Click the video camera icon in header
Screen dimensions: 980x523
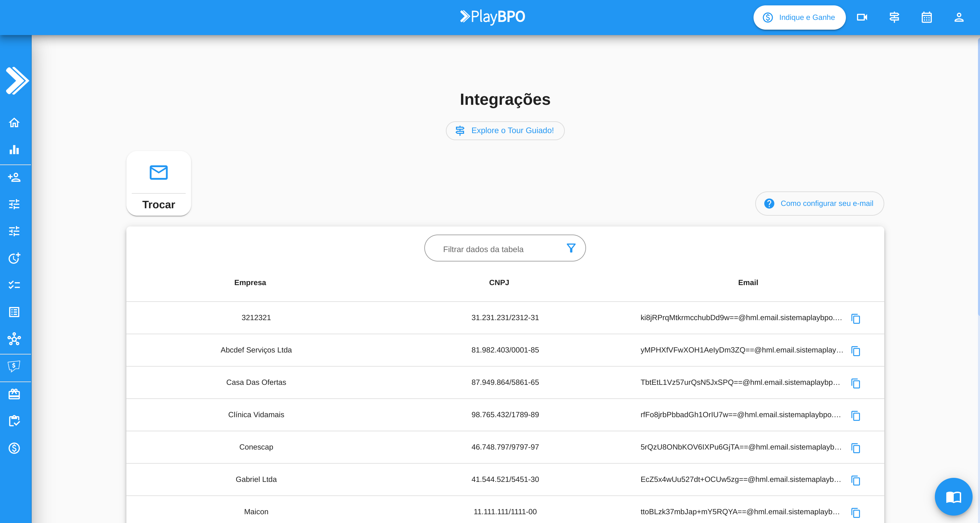coord(862,18)
